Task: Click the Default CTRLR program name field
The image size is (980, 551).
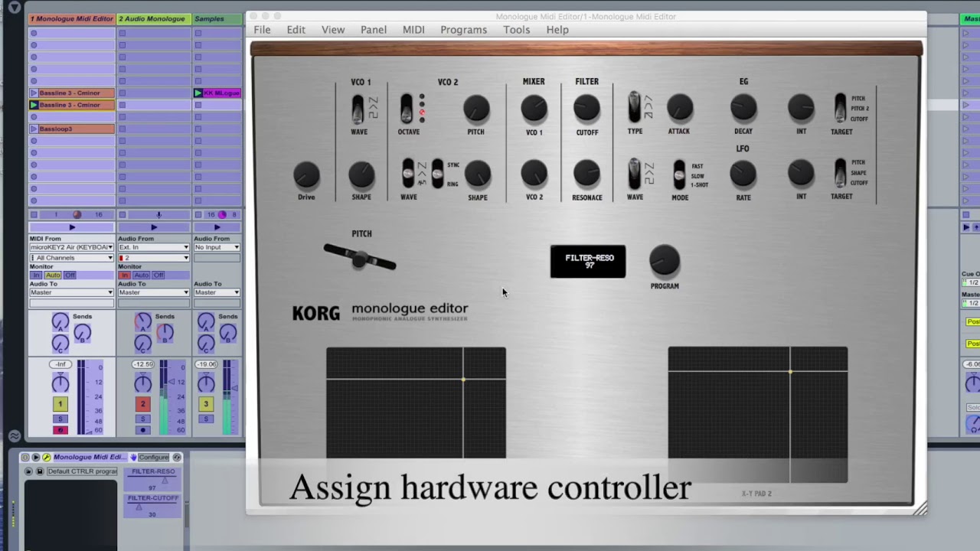Action: (x=82, y=471)
